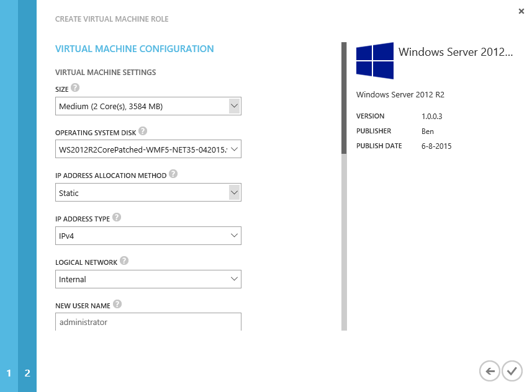Click help icon for IP Address Allocation Method

click(x=173, y=174)
